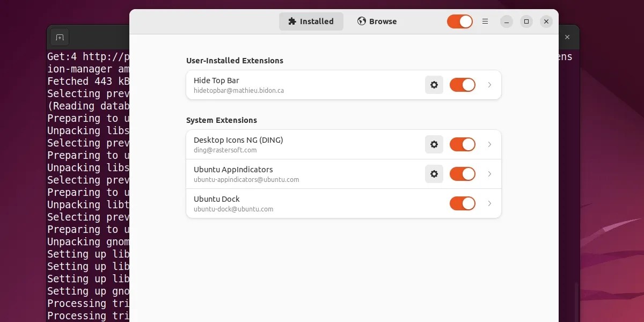Open Hide Top Bar settings gear
This screenshot has height=322, width=644.
pyautogui.click(x=434, y=85)
